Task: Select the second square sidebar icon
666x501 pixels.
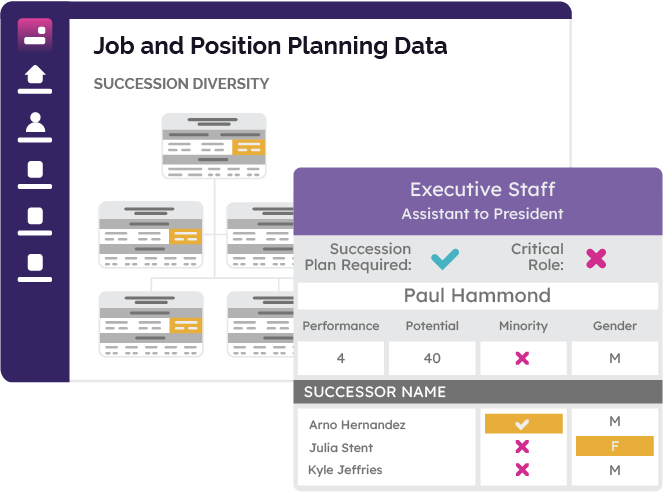Action: pos(35,221)
